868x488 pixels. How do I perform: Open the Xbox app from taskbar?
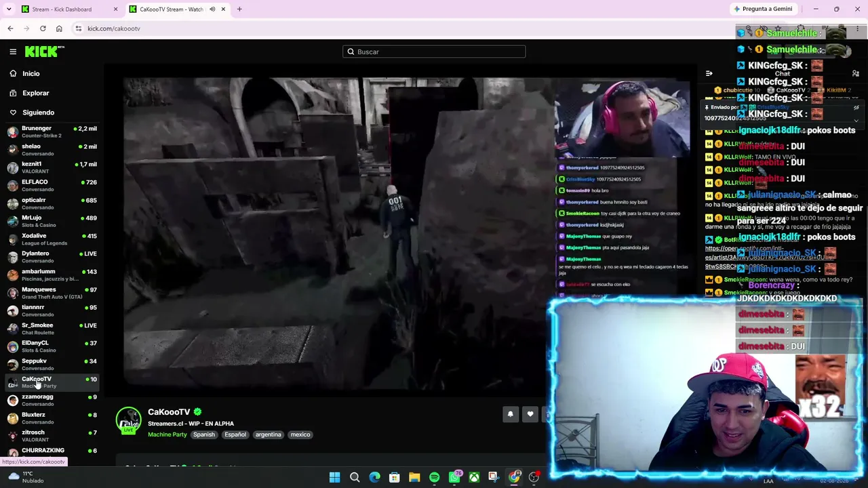click(474, 478)
